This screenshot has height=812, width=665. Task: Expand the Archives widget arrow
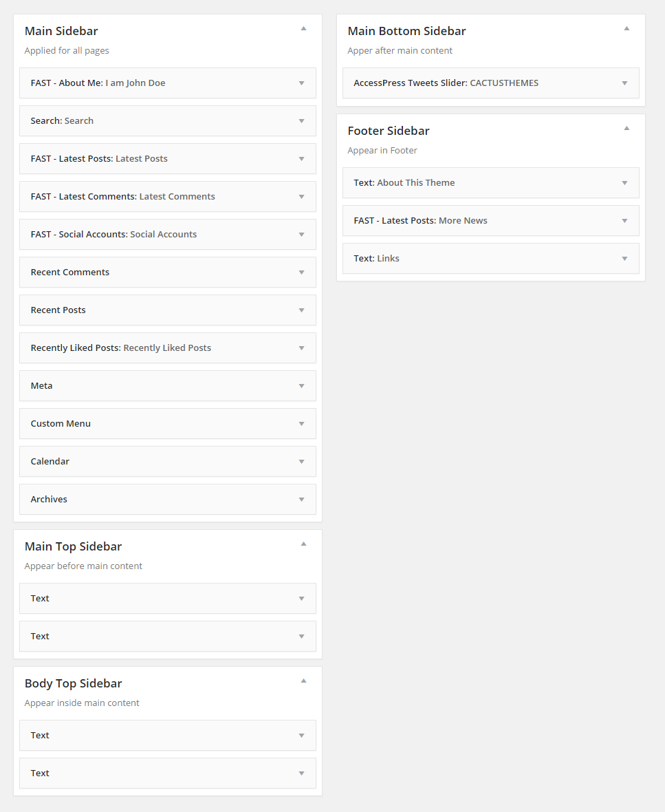301,500
